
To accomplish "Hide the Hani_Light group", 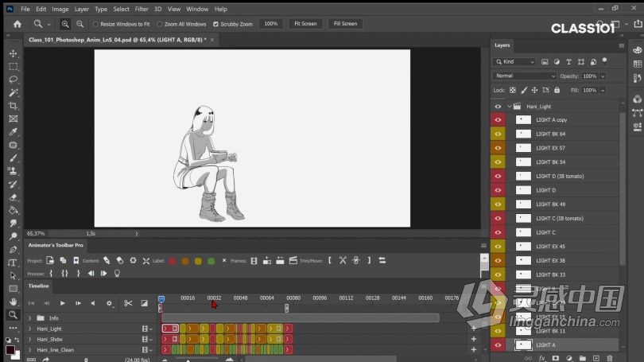I will pyautogui.click(x=498, y=107).
